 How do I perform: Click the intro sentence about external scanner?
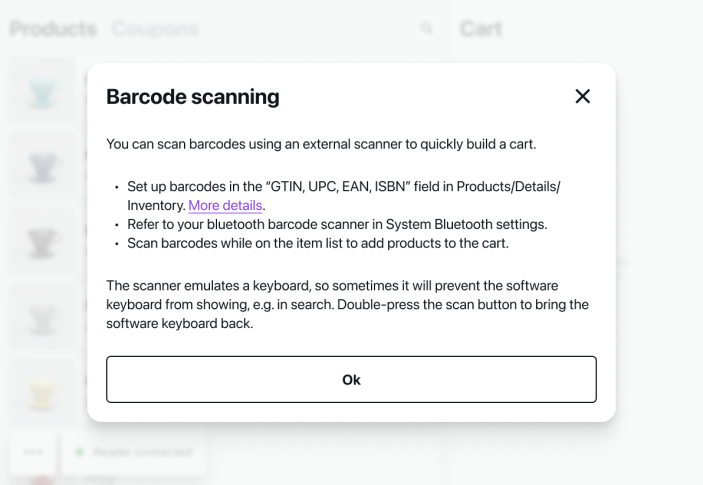(x=321, y=144)
